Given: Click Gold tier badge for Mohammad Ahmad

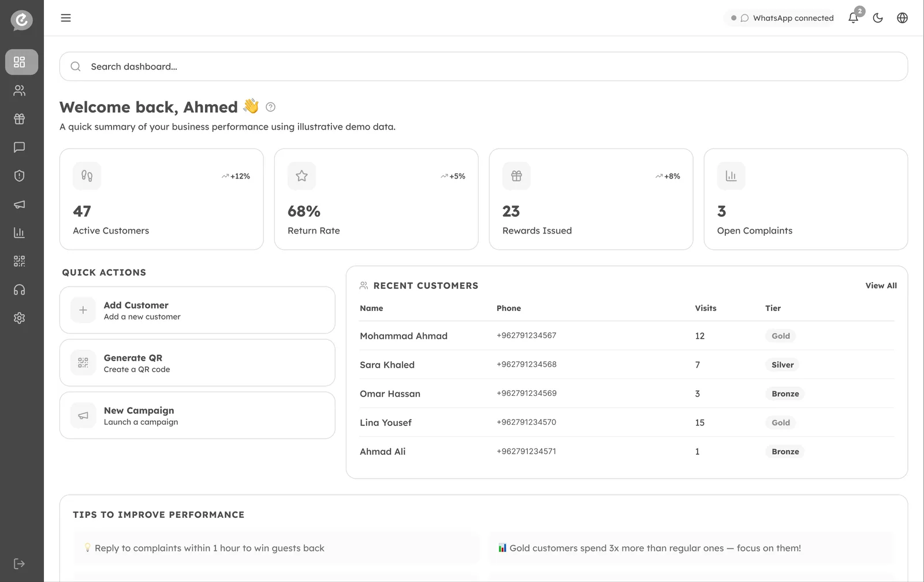Looking at the screenshot, I should tap(781, 336).
